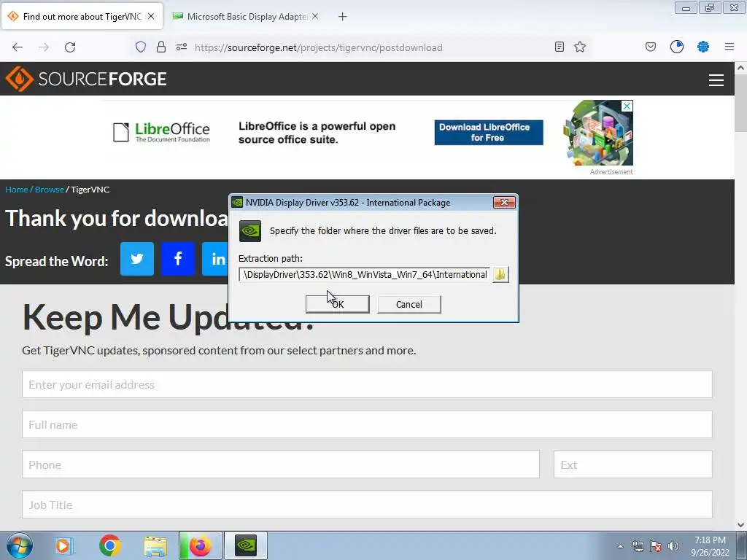Click the page scrollbar down arrow

coord(741,525)
